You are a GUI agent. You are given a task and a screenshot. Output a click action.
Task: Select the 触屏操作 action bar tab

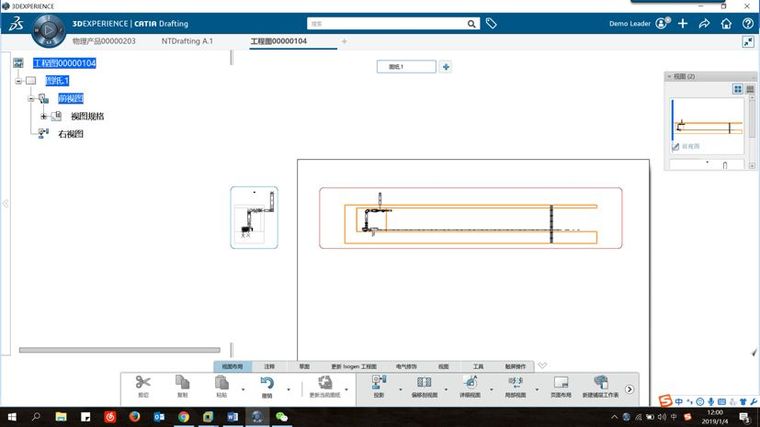515,366
